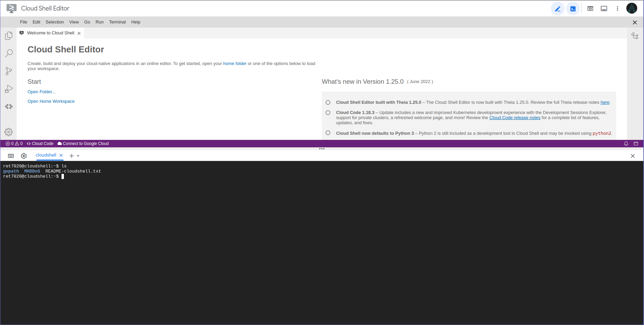Close the terminal panel
This screenshot has height=325, width=644.
pyautogui.click(x=633, y=156)
